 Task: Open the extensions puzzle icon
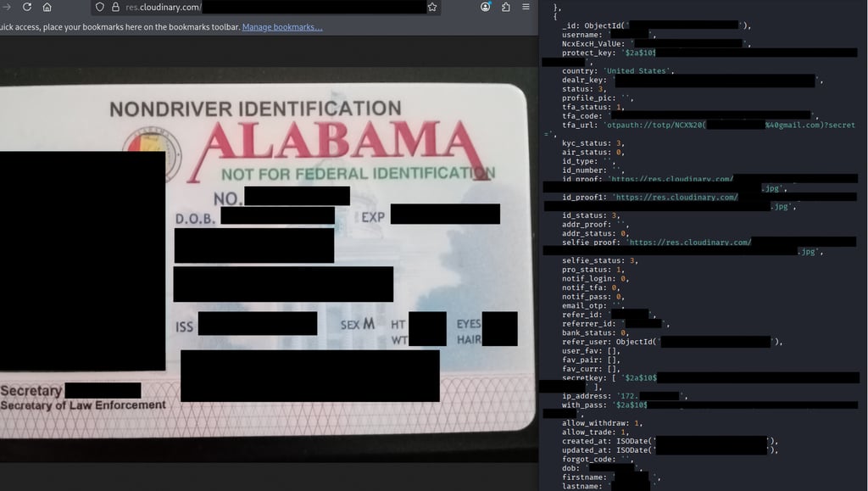click(506, 7)
